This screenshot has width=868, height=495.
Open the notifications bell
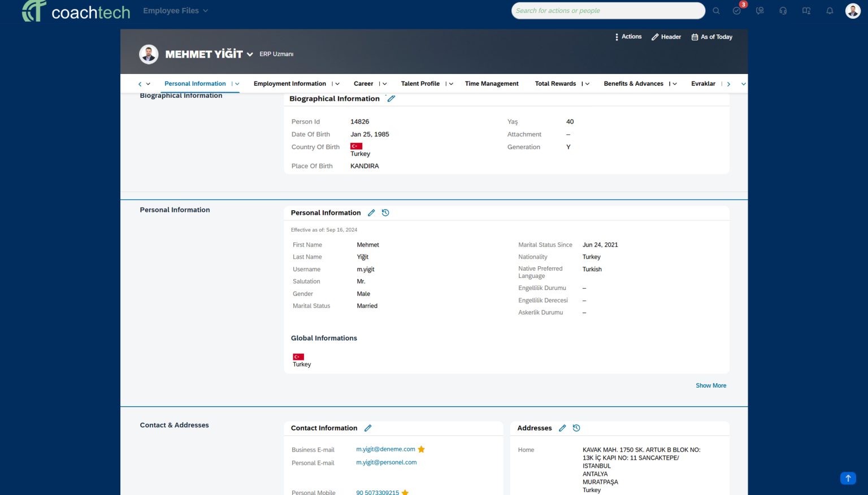pyautogui.click(x=830, y=11)
